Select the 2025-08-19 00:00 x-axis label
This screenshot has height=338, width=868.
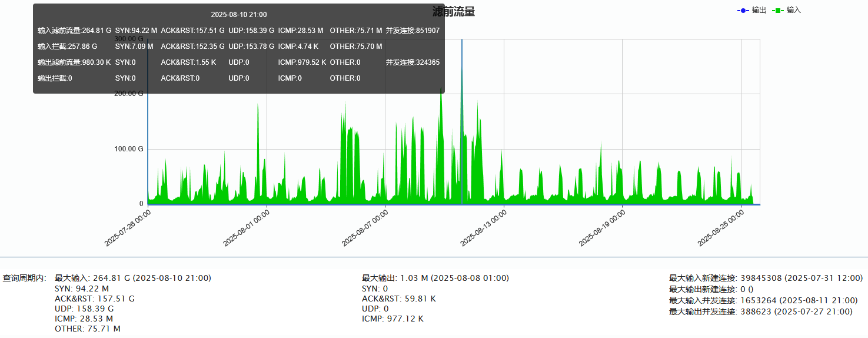[603, 227]
